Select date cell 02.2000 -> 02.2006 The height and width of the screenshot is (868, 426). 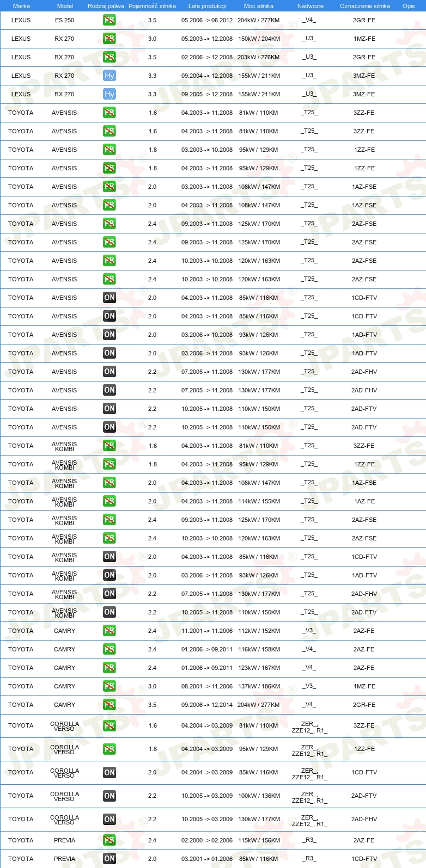coord(207,840)
